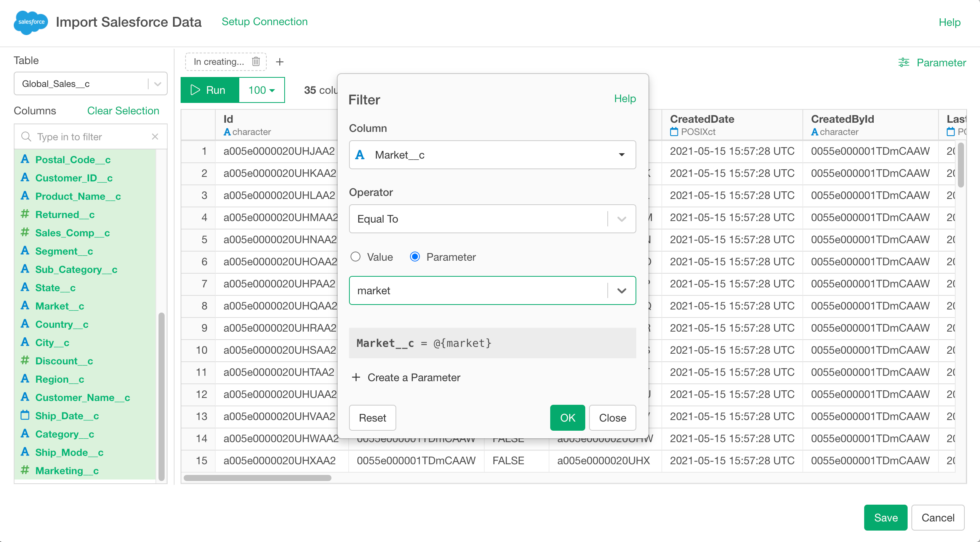
Task: Click the Id column header
Action: pyautogui.click(x=276, y=125)
